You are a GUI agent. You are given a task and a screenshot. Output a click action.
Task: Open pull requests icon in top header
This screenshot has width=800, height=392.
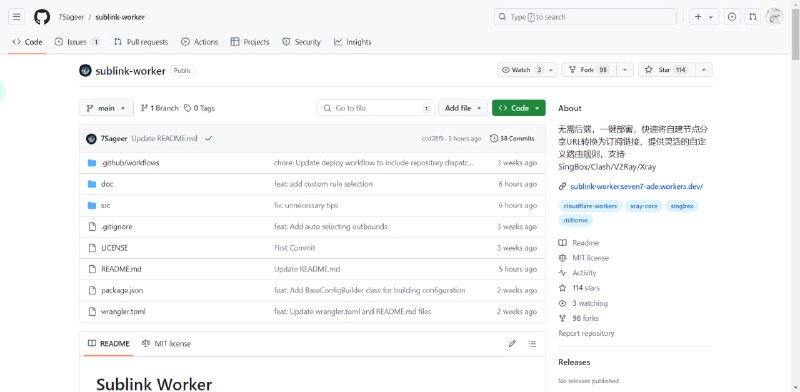tap(753, 17)
